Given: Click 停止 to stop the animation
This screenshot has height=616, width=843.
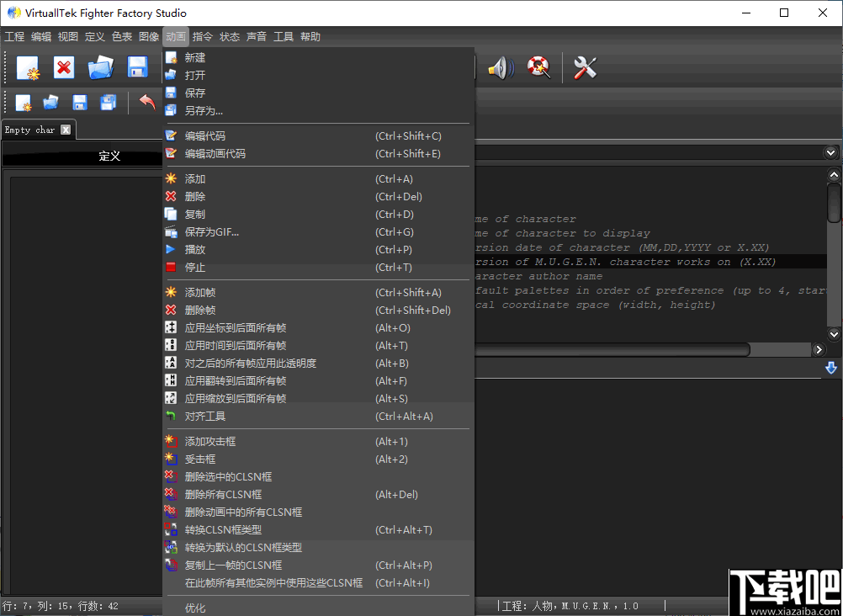Looking at the screenshot, I should tap(318, 268).
